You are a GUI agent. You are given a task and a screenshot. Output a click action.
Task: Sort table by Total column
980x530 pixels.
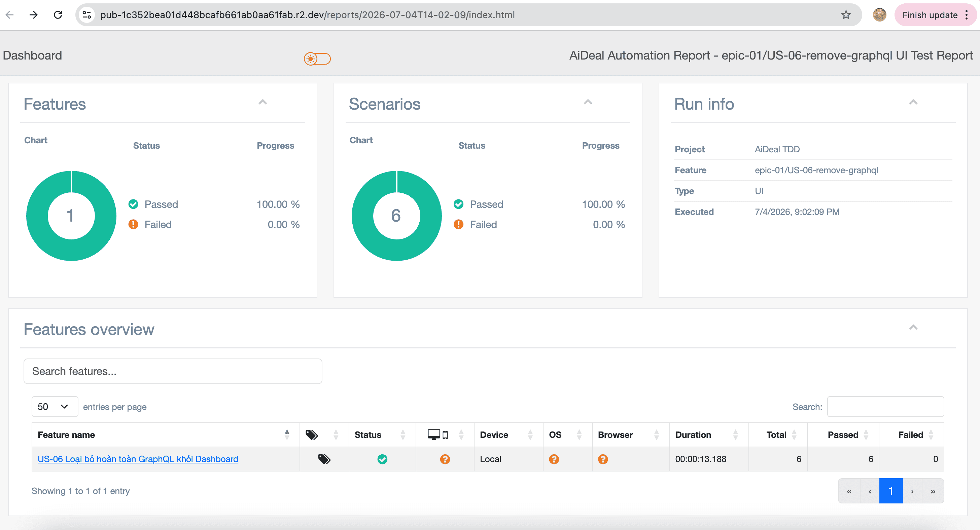(x=778, y=434)
